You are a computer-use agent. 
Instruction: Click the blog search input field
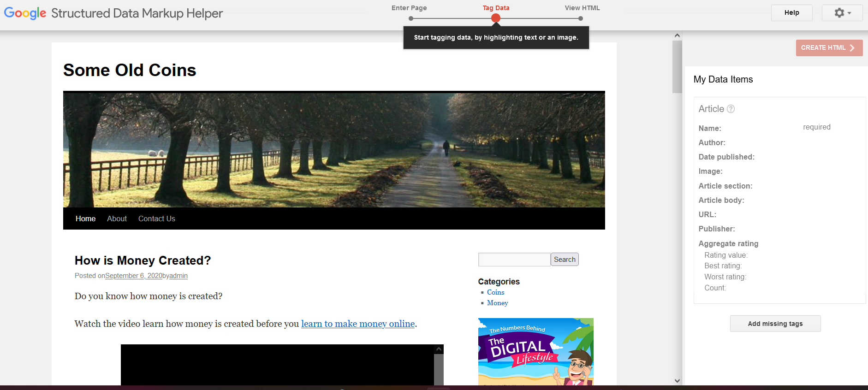point(514,260)
